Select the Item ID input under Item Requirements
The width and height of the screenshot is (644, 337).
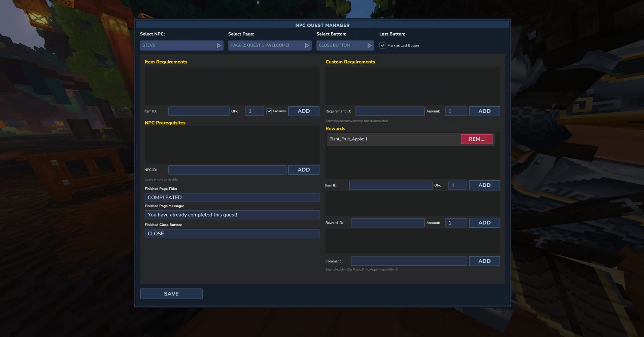(199, 111)
